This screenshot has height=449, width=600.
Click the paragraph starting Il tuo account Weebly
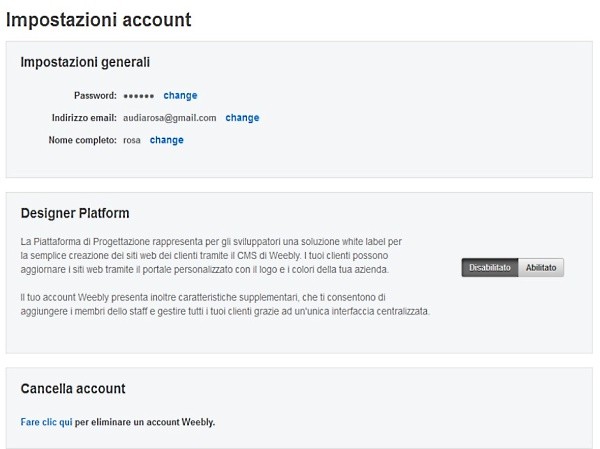(x=224, y=304)
